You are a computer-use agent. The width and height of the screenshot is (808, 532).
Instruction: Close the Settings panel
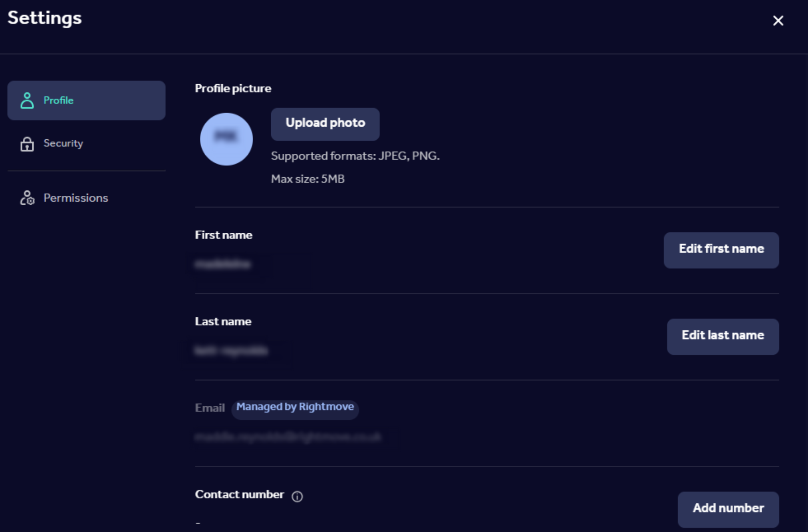(x=778, y=20)
